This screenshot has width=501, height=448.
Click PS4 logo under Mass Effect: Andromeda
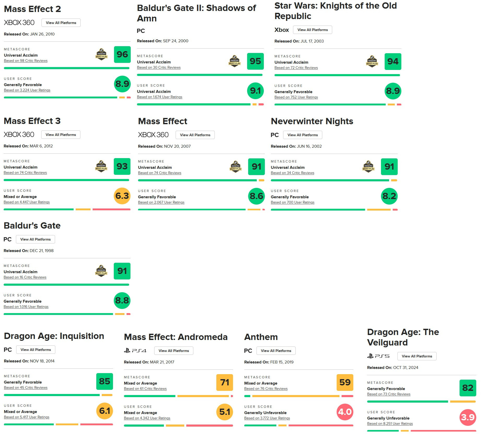pyautogui.click(x=135, y=351)
